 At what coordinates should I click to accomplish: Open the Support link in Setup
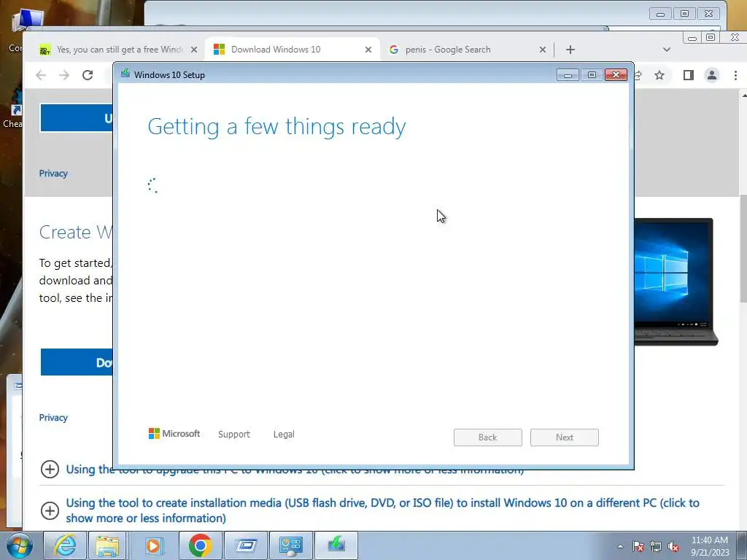pyautogui.click(x=234, y=435)
